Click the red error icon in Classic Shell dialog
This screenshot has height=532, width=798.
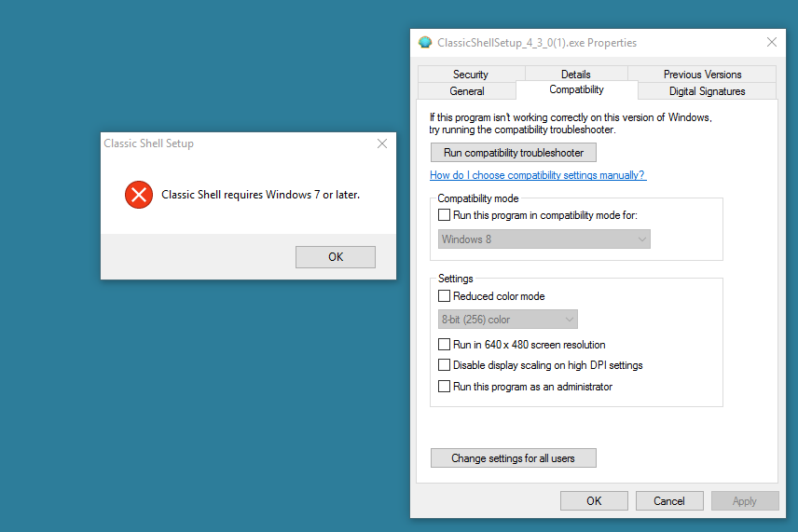(138, 195)
